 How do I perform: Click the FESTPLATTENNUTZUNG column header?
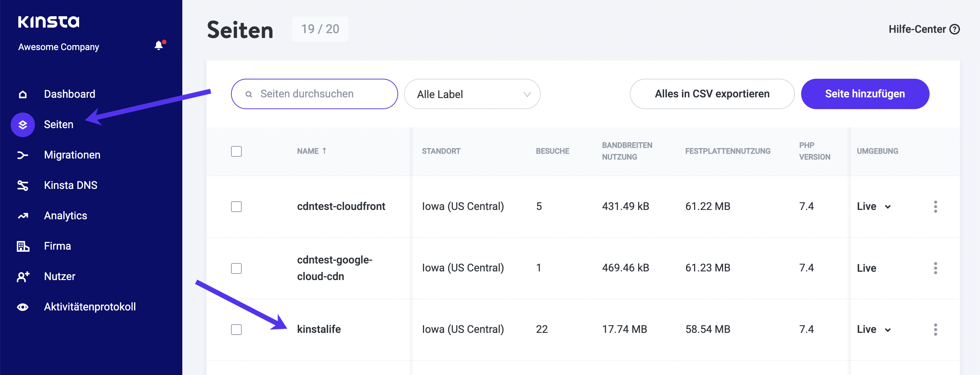pos(727,151)
